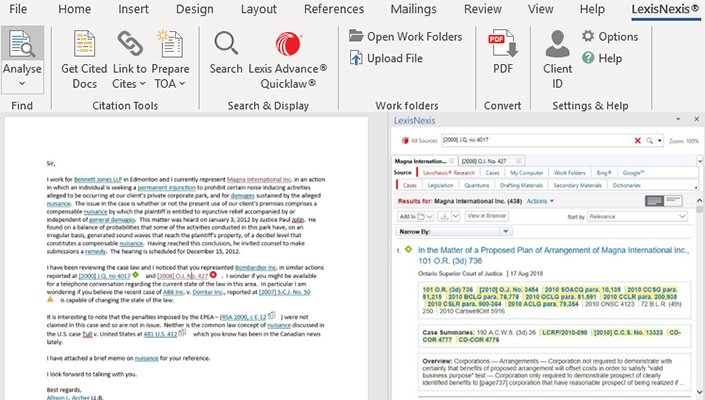The width and height of the screenshot is (705, 400).
Task: Click green diamond beside [2000] J.Q. no 4017
Action: (135, 275)
